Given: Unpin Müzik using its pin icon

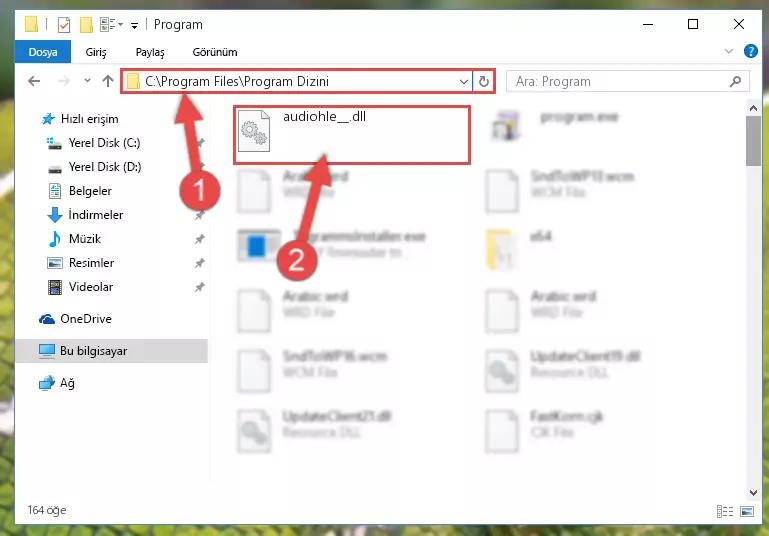Looking at the screenshot, I should [x=200, y=239].
